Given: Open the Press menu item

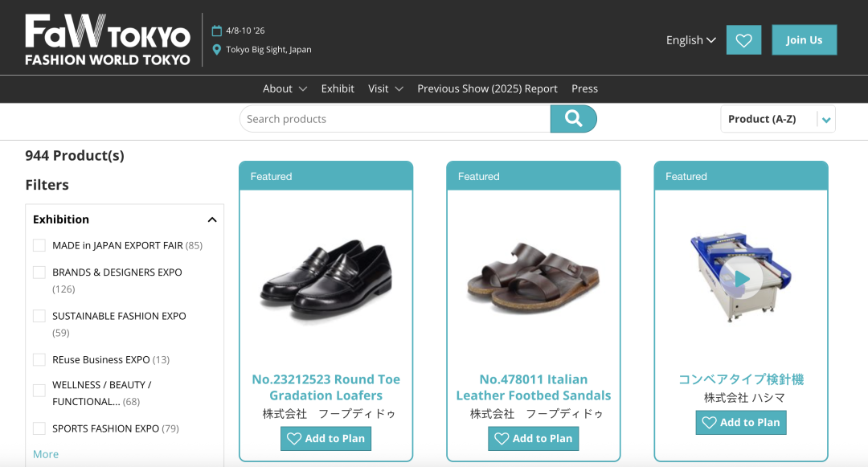Looking at the screenshot, I should click(584, 88).
